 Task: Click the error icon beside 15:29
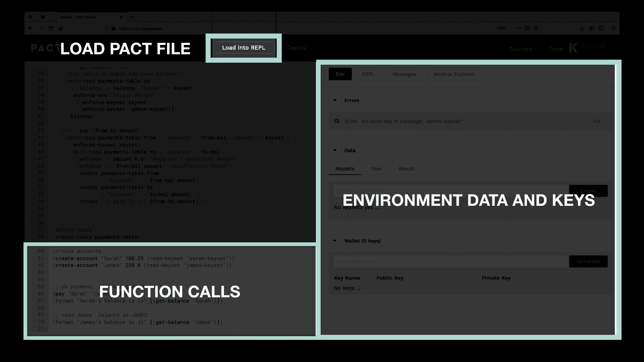coord(337,121)
